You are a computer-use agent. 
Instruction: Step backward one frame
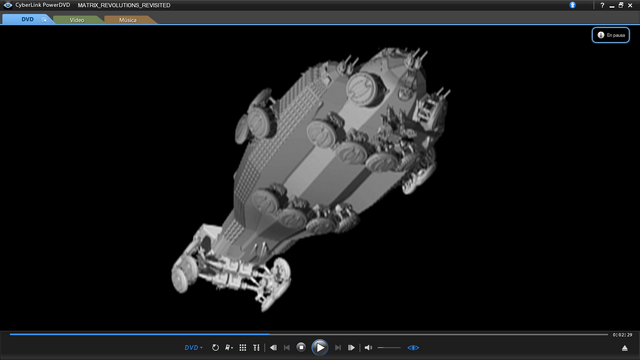pos(273,348)
